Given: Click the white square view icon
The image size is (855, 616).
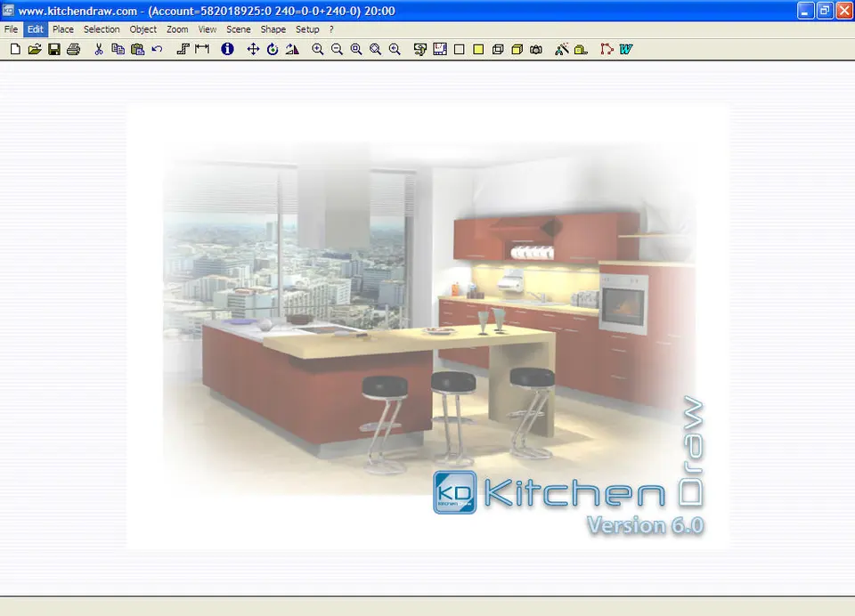Looking at the screenshot, I should [460, 50].
